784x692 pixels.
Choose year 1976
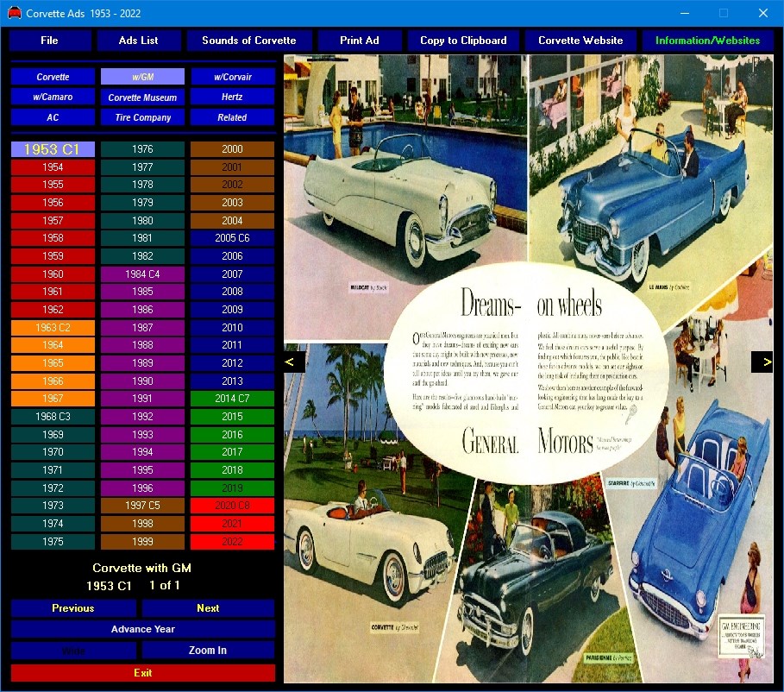click(142, 149)
